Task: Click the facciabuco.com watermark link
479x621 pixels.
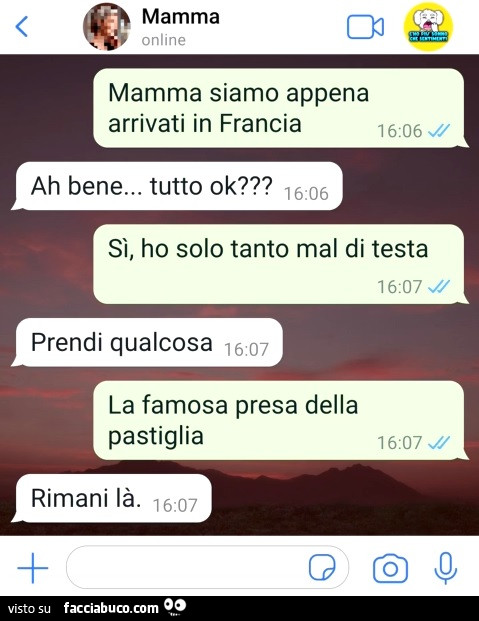Action: 111,608
